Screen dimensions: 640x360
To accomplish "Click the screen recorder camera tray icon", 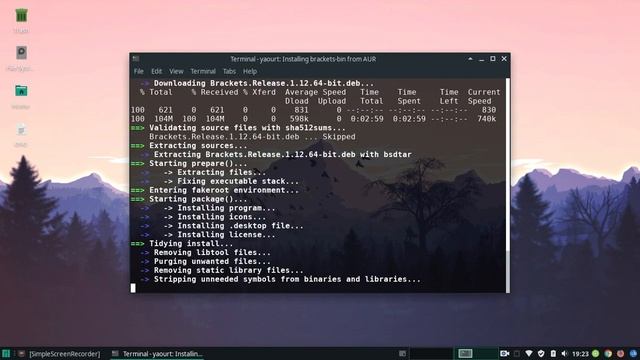I will (504, 353).
